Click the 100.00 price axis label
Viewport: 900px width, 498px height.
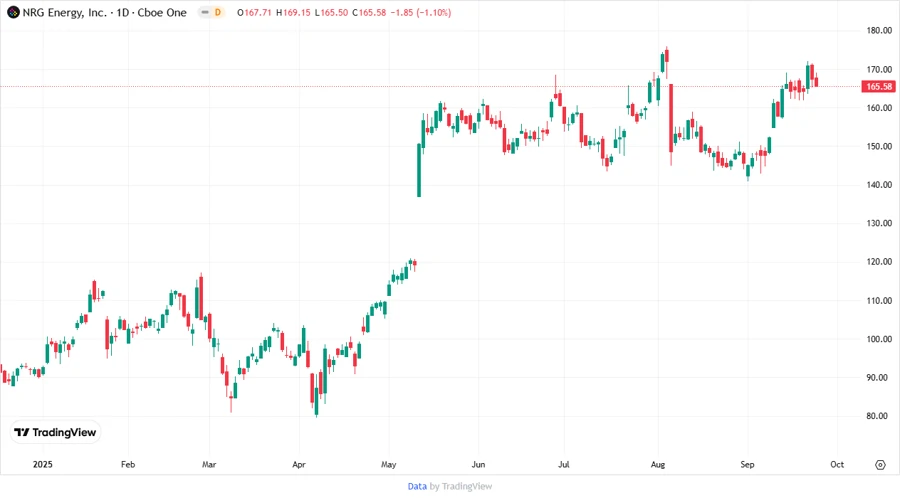pyautogui.click(x=879, y=339)
